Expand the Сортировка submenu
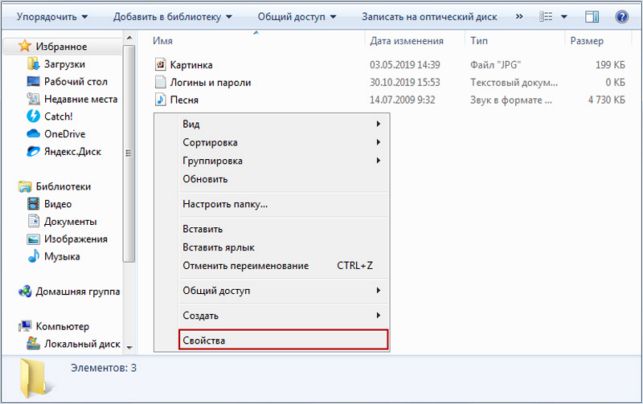This screenshot has width=643, height=404. coord(283,142)
